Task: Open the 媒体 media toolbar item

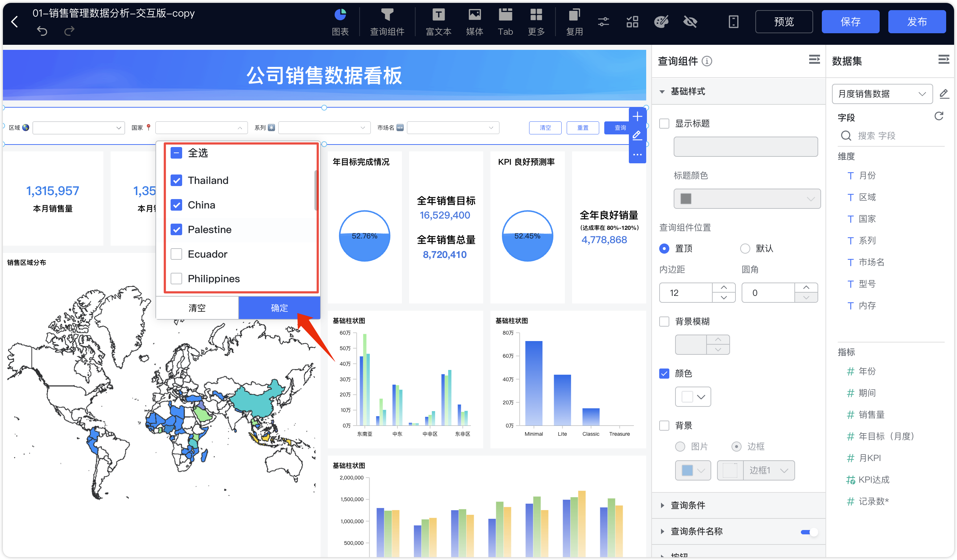Action: pos(474,22)
